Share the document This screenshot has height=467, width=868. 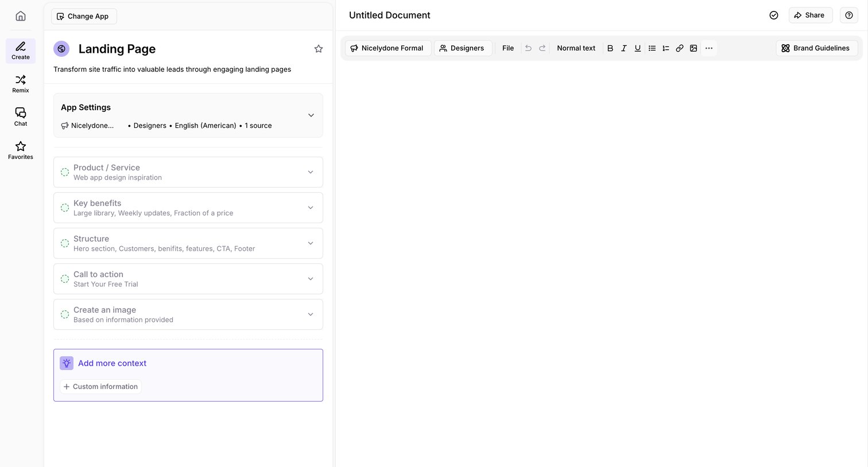tap(810, 15)
